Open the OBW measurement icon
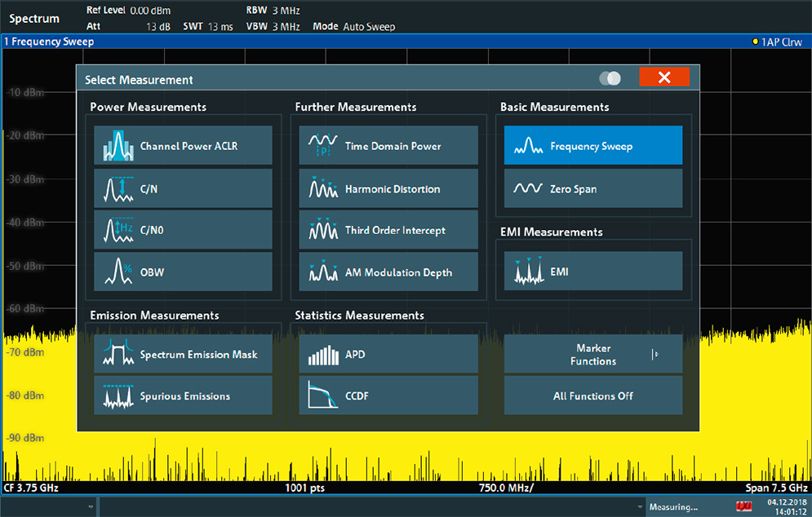This screenshot has width=812, height=517. coord(118,272)
